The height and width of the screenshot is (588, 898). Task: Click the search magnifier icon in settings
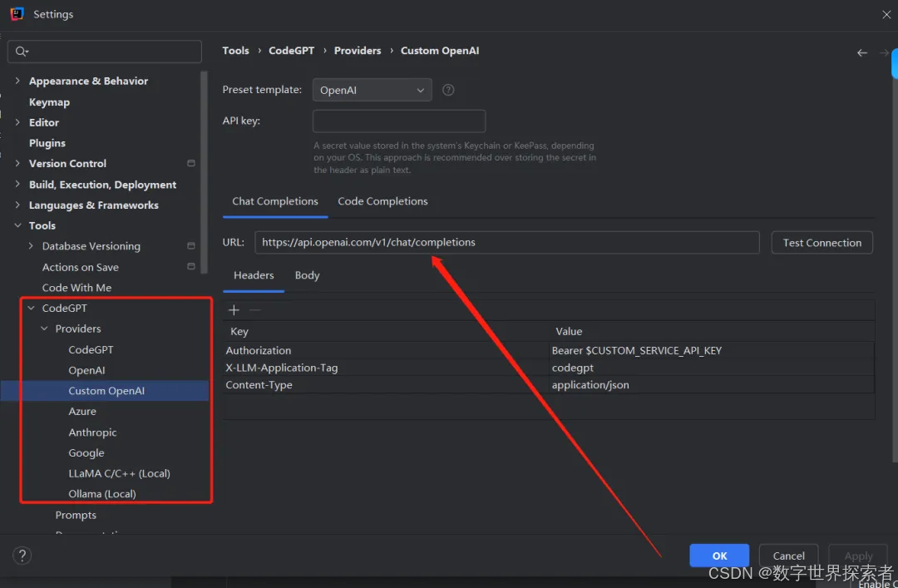[21, 52]
